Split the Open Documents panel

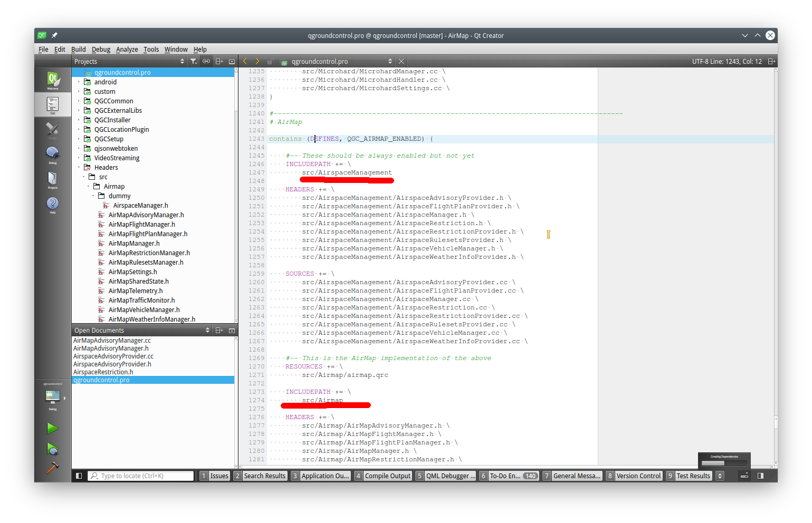pyautogui.click(x=219, y=331)
